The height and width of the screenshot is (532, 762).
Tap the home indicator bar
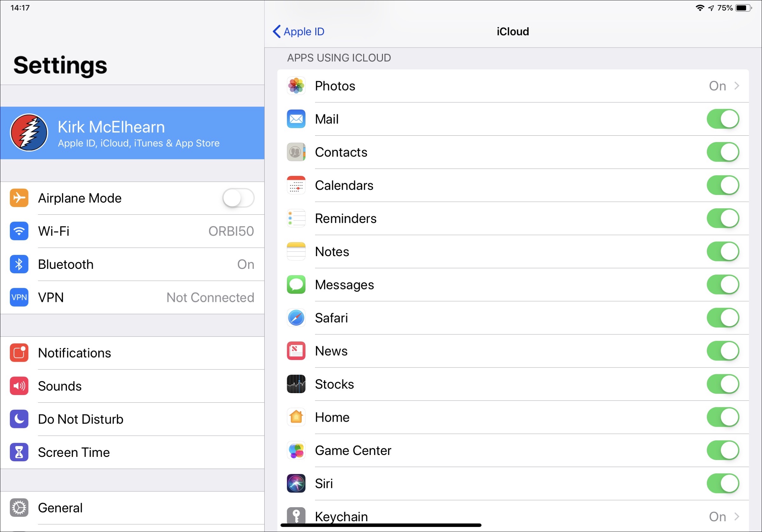click(x=381, y=525)
